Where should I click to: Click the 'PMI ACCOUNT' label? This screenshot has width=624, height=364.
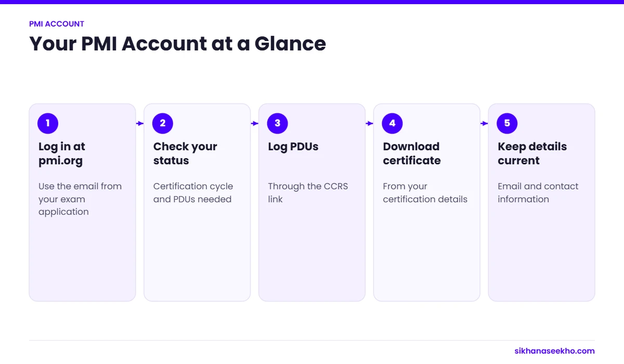point(57,24)
